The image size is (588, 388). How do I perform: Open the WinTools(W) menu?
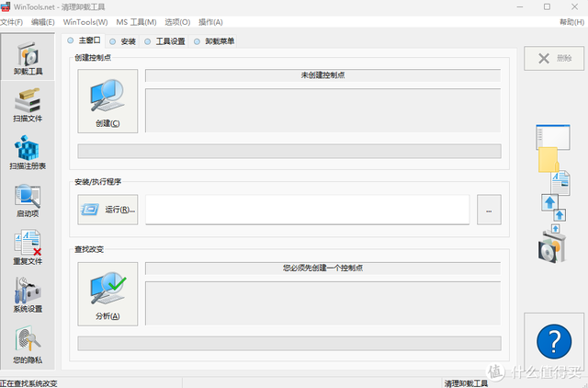pos(85,22)
